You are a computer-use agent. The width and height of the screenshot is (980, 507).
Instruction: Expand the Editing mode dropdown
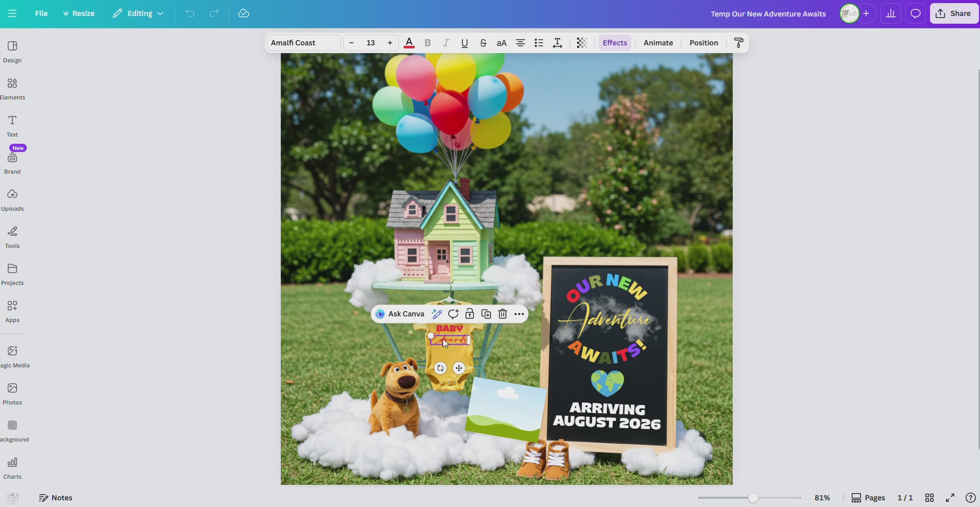(138, 13)
